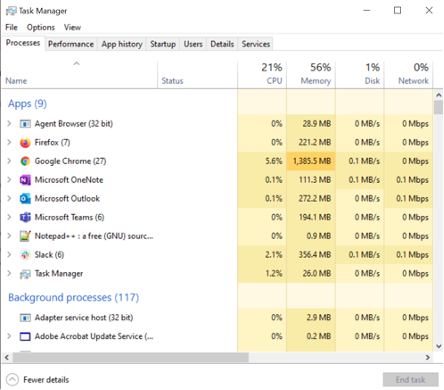Expand the Firefox (7) process group

(x=9, y=142)
